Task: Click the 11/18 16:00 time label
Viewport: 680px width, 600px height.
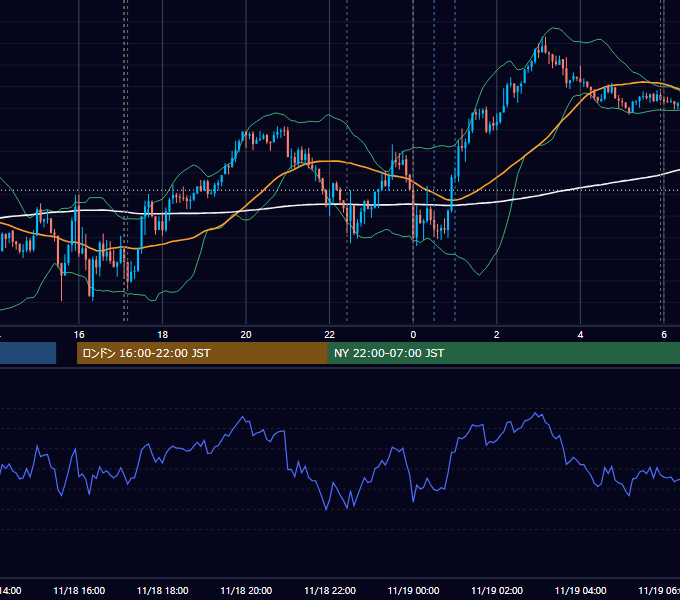Action: pyautogui.click(x=79, y=590)
